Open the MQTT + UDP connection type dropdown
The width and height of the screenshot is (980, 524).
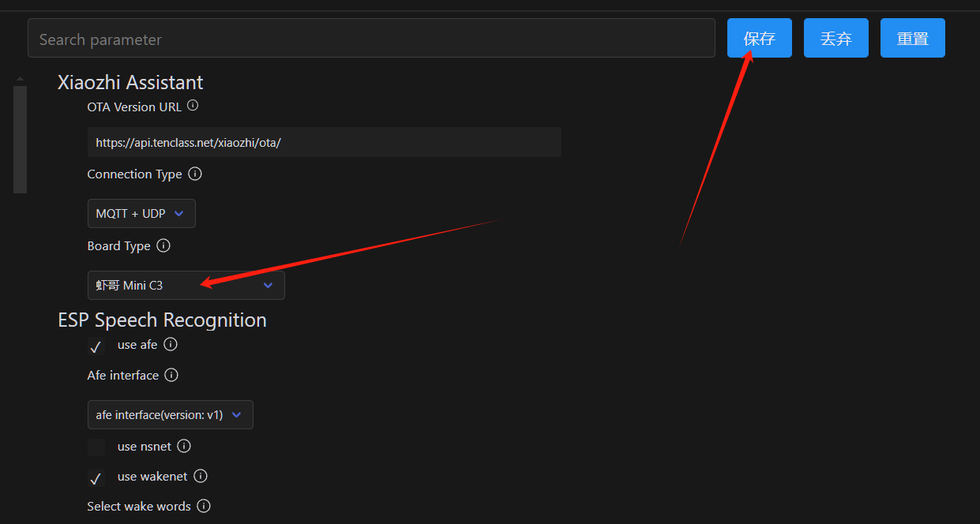[141, 214]
